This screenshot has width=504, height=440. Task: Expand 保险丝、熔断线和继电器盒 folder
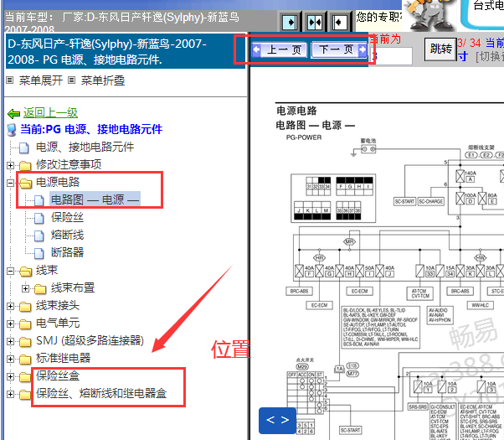click(10, 394)
